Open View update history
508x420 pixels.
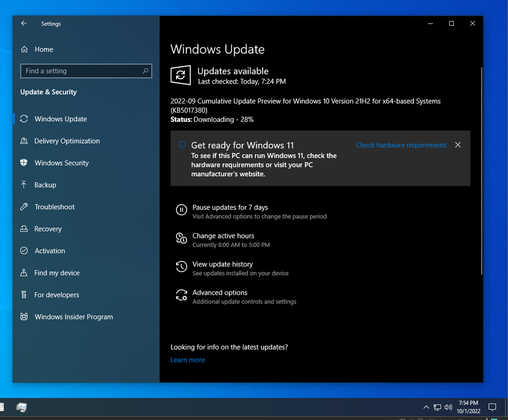[x=223, y=264]
